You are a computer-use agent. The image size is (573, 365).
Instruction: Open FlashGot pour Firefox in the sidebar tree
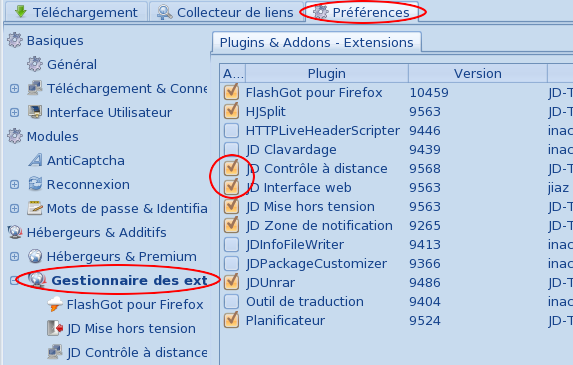click(135, 305)
